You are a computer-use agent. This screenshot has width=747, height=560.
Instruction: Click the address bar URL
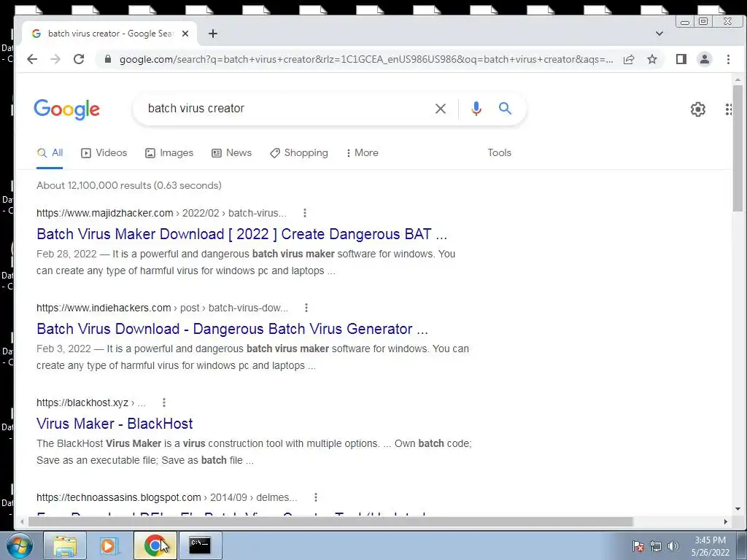(366, 59)
